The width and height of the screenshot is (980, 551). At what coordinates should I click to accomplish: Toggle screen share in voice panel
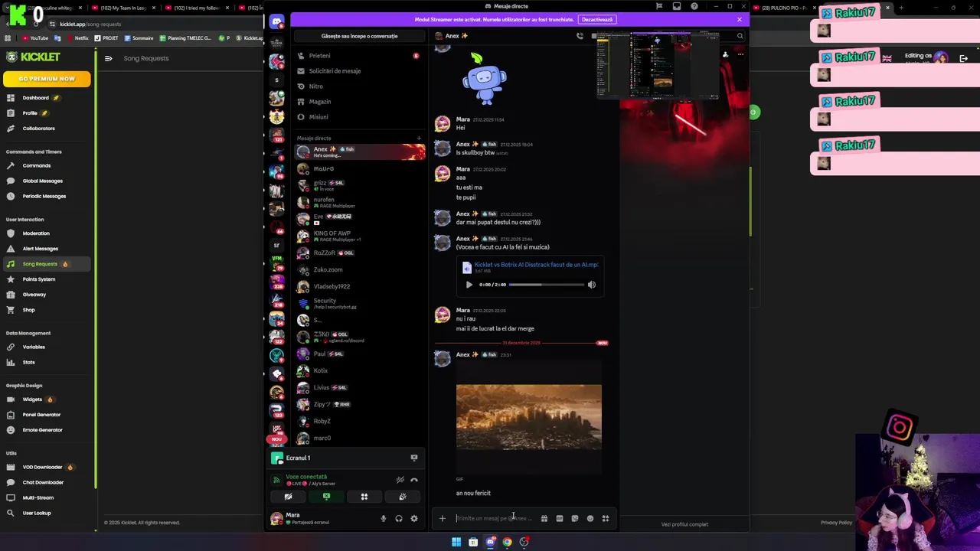pos(326,497)
